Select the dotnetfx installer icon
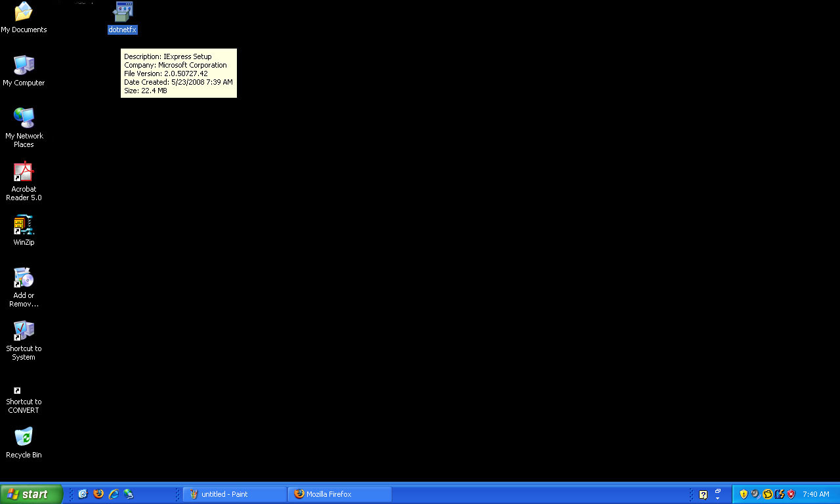Viewport: 840px width, 504px height. 123,12
